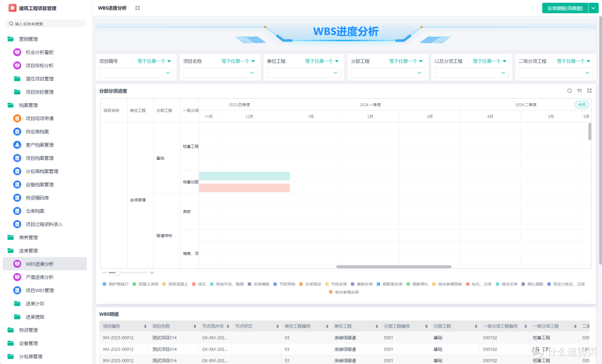Viewport: 602px width, 364px height.
Task: Click the Gantt zoom slider handle
Action: point(118,273)
